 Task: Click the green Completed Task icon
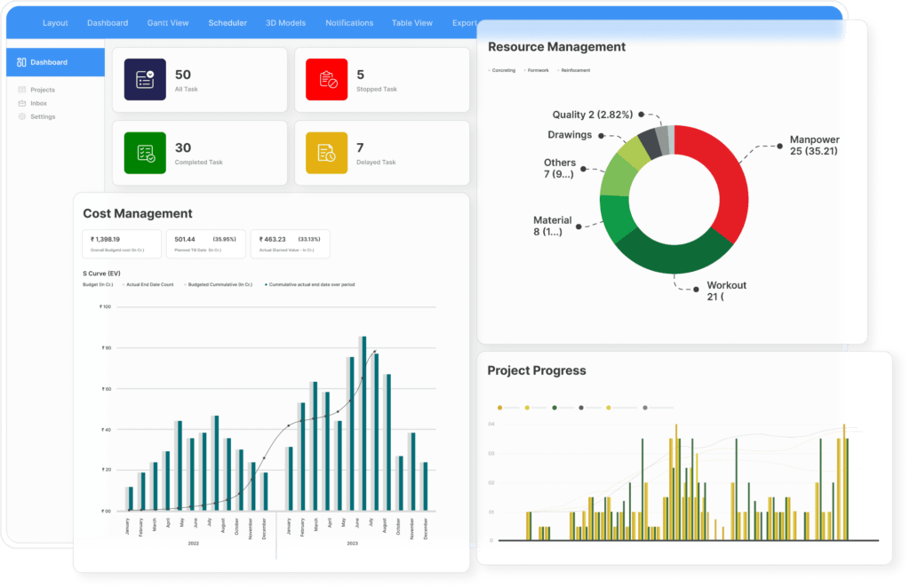click(x=145, y=152)
